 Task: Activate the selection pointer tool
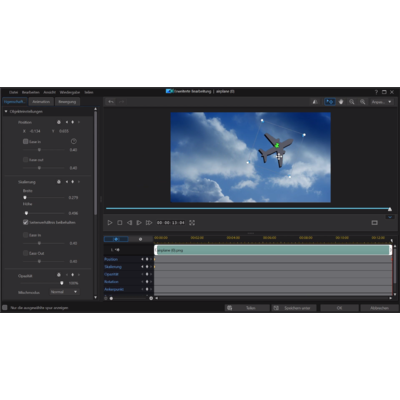coord(330,102)
